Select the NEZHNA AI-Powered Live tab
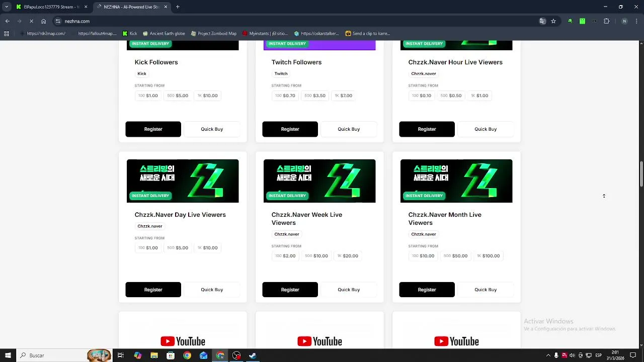This screenshot has width=644, height=362. (132, 7)
